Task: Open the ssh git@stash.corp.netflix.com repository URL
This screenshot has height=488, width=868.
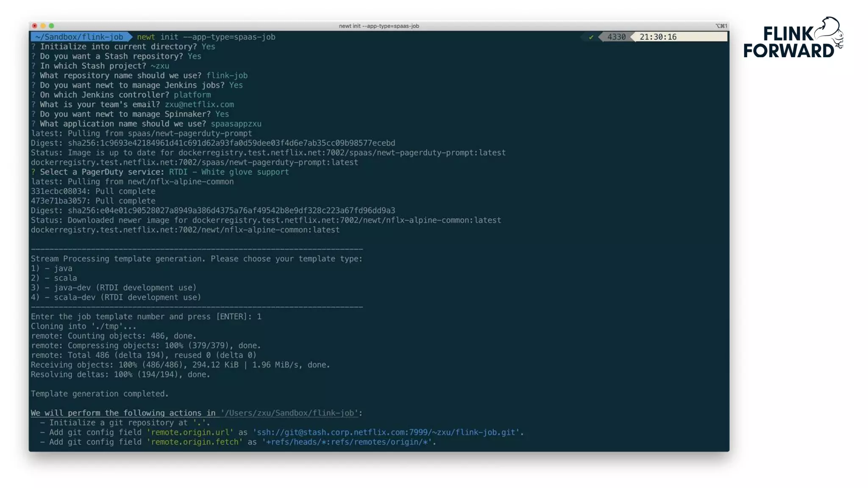Action: pos(386,433)
